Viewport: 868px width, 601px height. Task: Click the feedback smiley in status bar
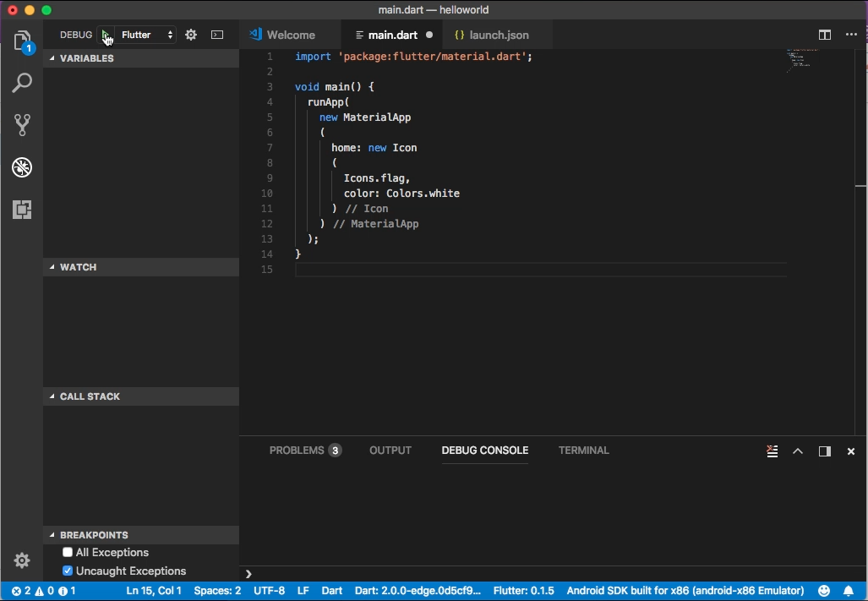coord(824,591)
